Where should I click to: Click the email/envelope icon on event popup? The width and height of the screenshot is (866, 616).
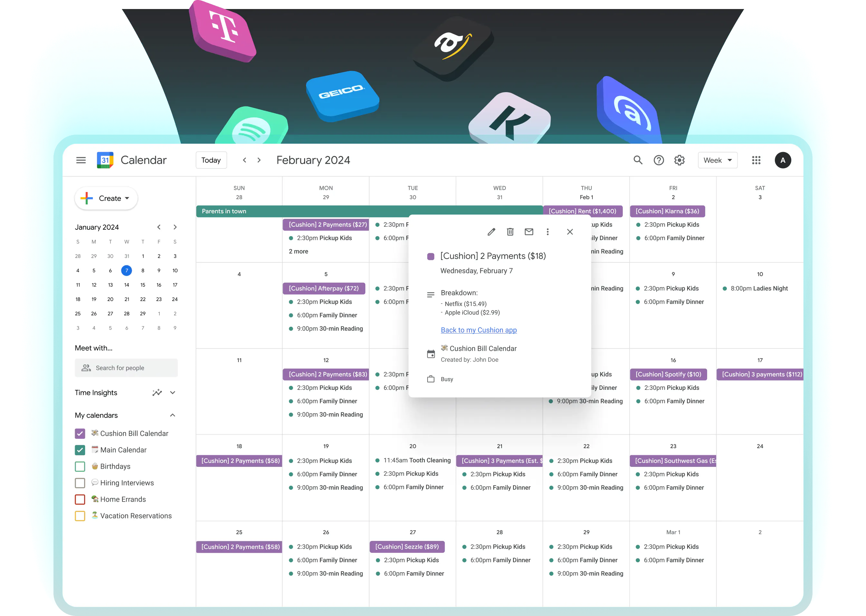coord(529,231)
